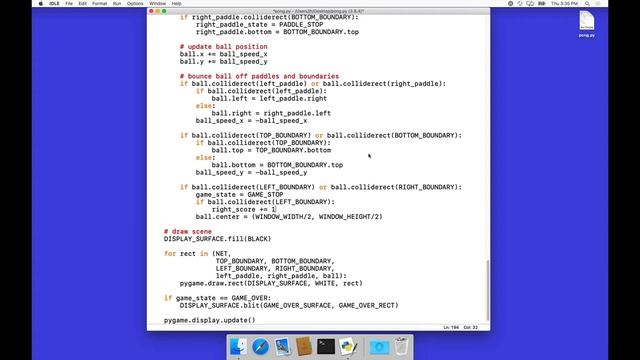This screenshot has height=360, width=640.
Task: Click 'right_paddle.bottom = BOTTOM_BOUNDARY.top' line
Action: (277, 32)
